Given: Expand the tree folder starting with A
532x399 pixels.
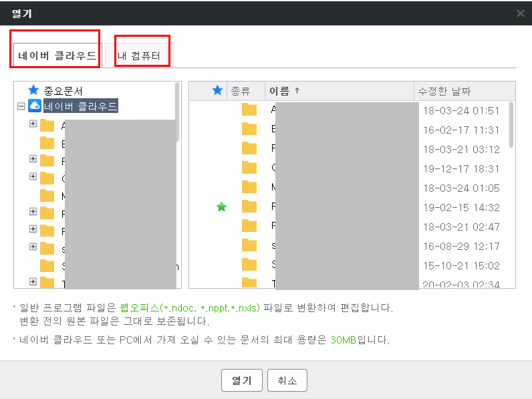Looking at the screenshot, I should click(x=33, y=124).
